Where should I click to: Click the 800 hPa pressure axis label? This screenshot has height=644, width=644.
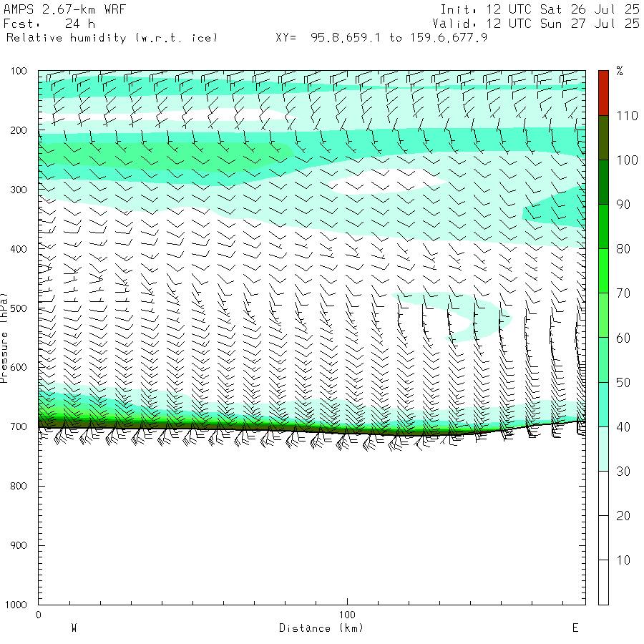[19, 486]
